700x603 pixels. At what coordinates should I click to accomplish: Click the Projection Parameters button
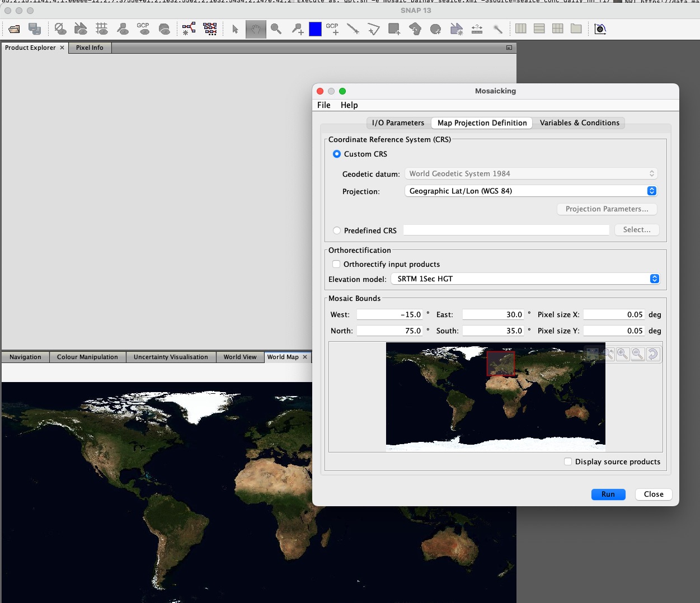[x=607, y=209]
